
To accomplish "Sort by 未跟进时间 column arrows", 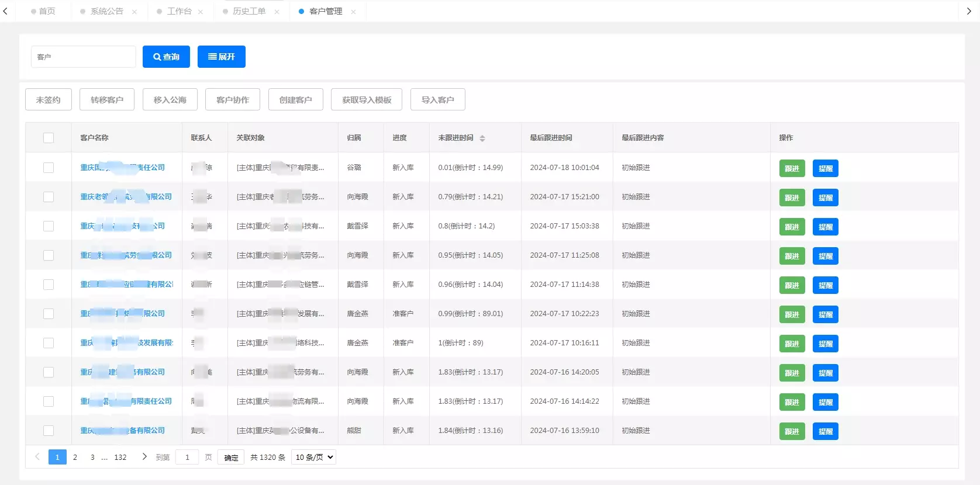I will click(482, 138).
